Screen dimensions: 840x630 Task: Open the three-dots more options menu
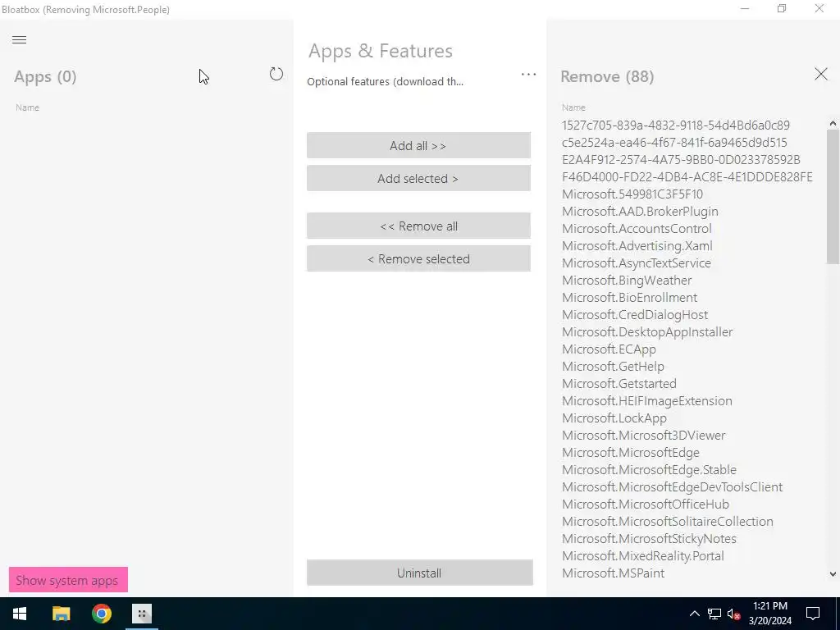tap(528, 75)
